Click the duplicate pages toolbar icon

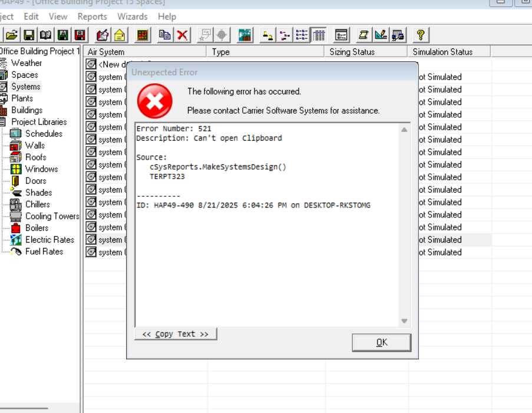[x=165, y=35]
